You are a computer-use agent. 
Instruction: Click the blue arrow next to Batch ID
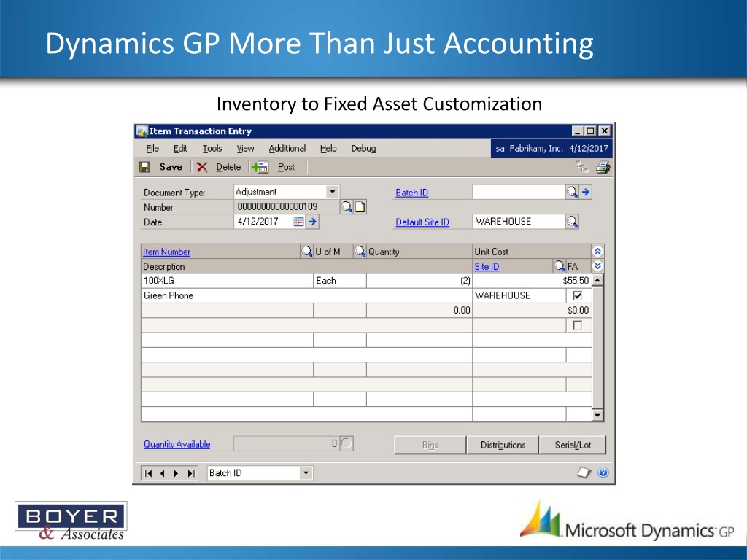[x=586, y=192]
